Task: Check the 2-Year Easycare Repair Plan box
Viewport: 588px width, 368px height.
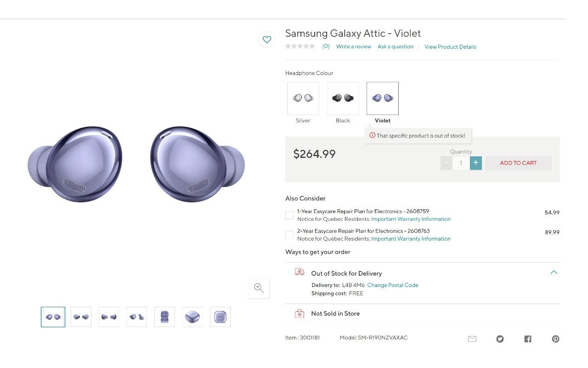Action: 289,235
